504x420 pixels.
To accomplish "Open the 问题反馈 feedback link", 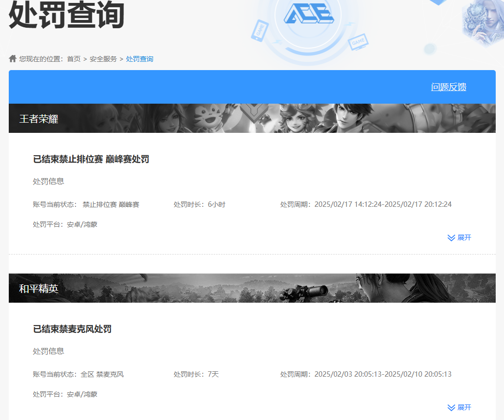I will (x=448, y=87).
